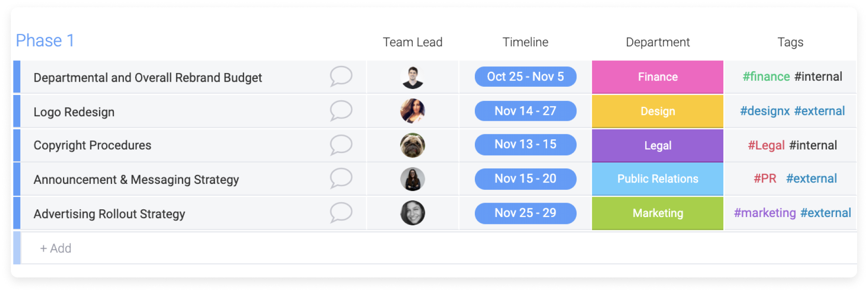Select team lead avatar for Rebrand Budget row

[412, 77]
